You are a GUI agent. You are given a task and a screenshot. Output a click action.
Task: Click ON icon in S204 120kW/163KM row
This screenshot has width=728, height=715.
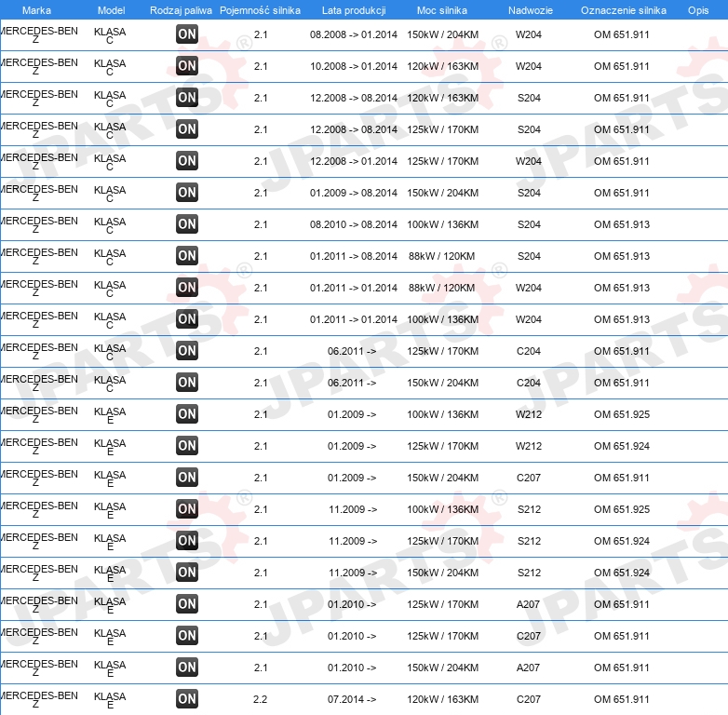pos(187,97)
